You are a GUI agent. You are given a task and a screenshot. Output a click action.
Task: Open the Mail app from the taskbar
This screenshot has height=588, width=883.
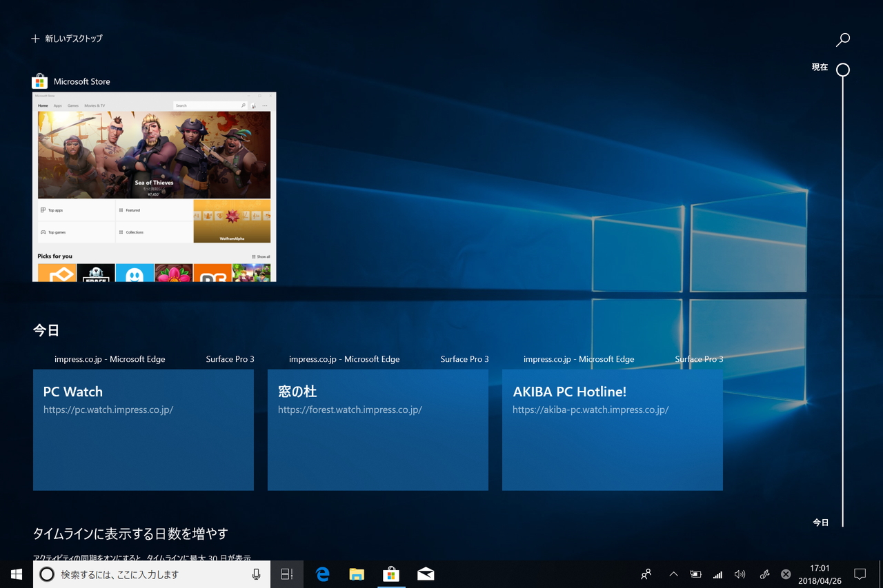[426, 574]
